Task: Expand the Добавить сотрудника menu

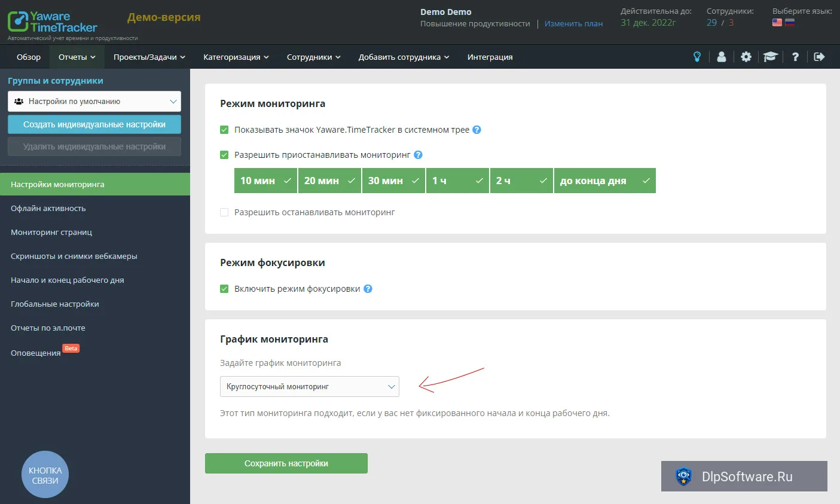Action: (404, 57)
